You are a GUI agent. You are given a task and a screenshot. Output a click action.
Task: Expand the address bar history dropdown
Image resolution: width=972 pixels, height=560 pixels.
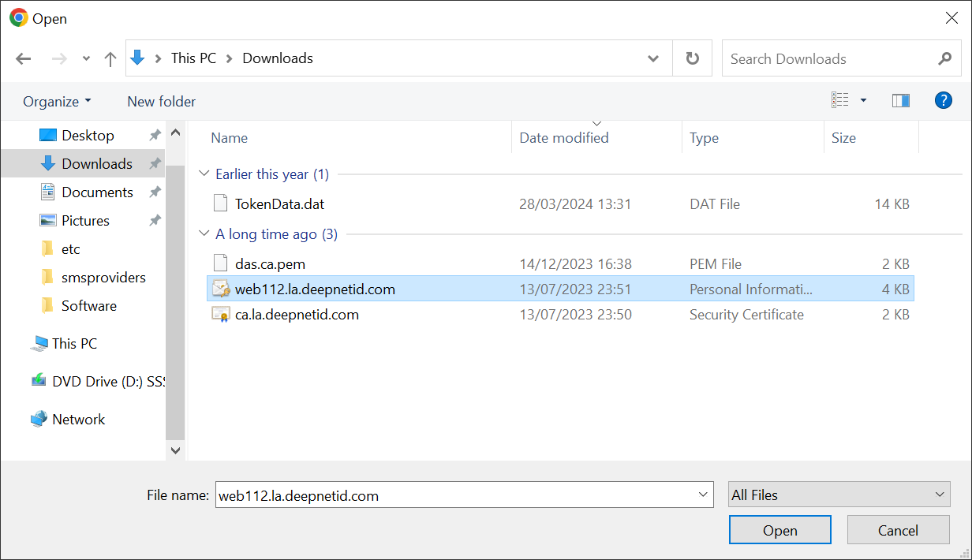653,58
